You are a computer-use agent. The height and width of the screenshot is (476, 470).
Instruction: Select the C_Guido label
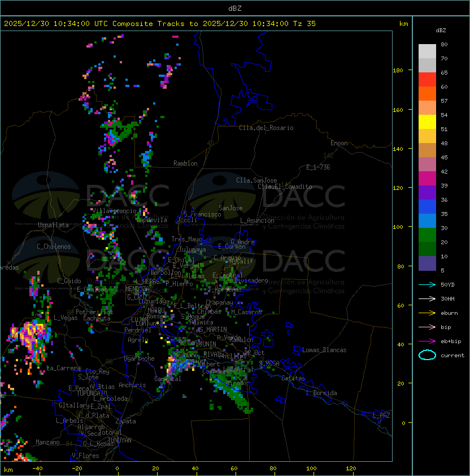pyautogui.click(x=69, y=281)
